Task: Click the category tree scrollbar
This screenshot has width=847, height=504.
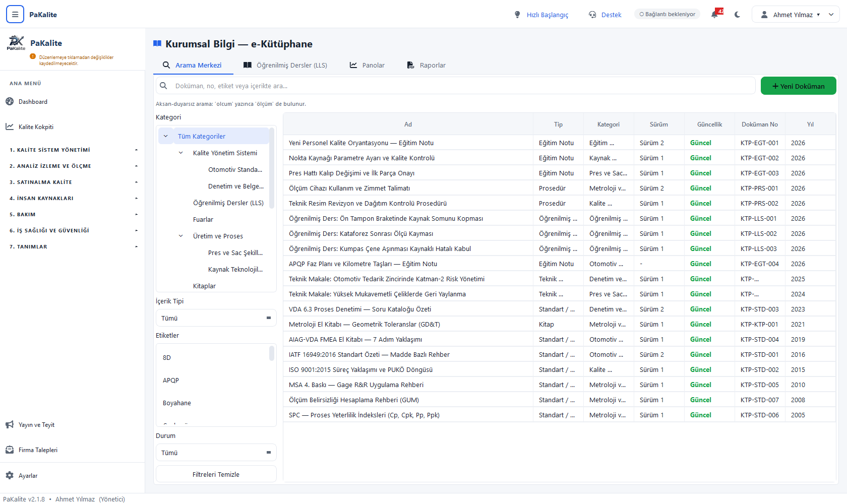Action: pyautogui.click(x=272, y=168)
